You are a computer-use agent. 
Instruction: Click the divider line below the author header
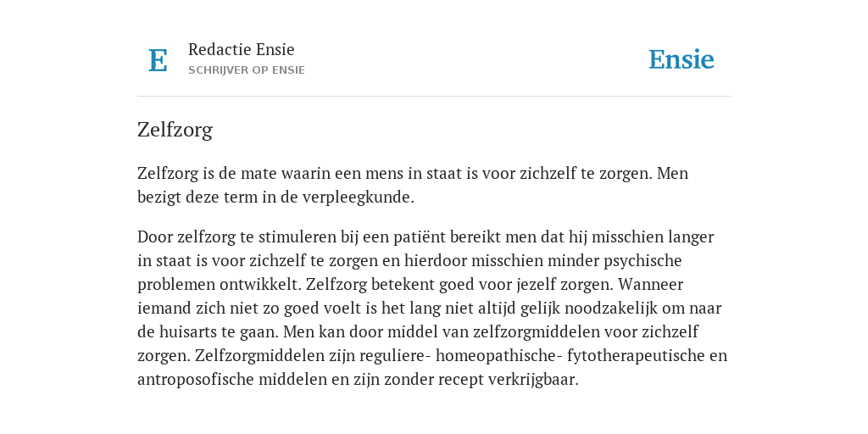[x=434, y=97]
